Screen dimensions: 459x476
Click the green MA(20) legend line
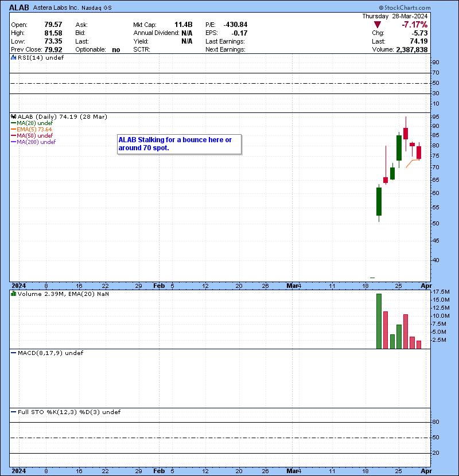tap(14, 123)
